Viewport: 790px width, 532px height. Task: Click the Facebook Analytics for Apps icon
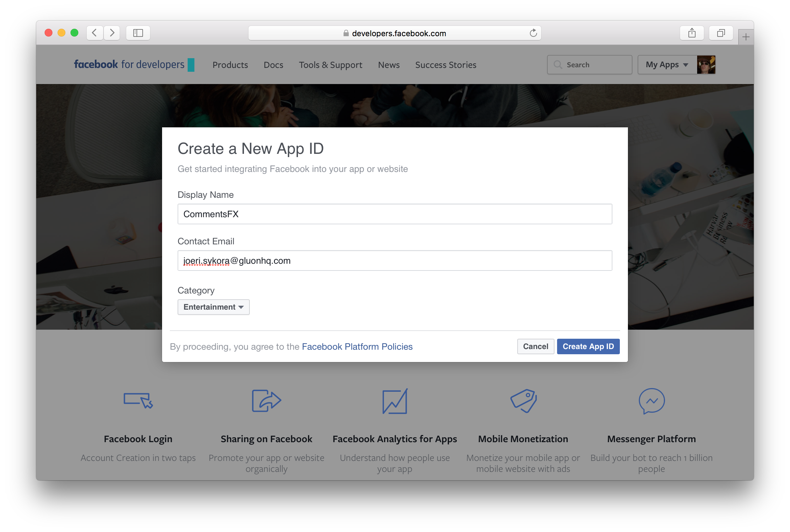tap(394, 401)
